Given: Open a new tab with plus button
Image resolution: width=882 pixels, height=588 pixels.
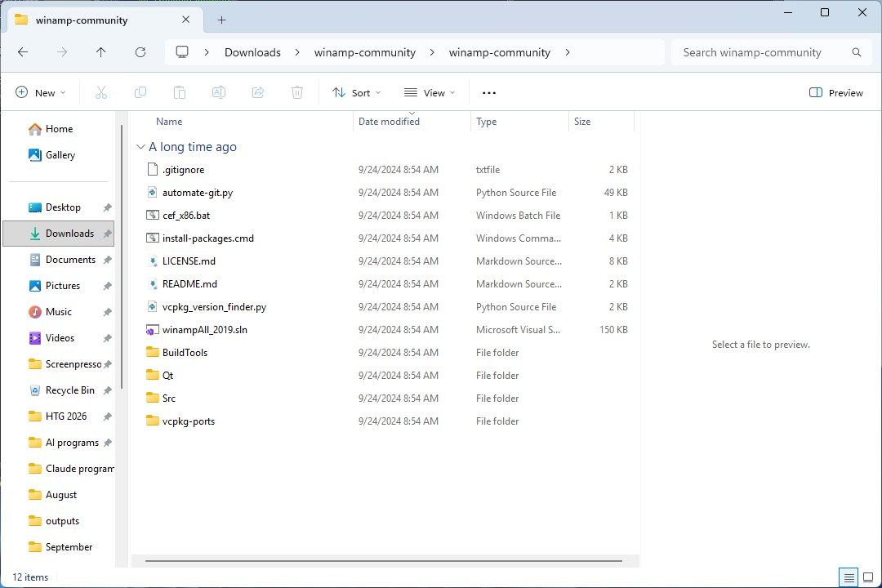Looking at the screenshot, I should click(x=221, y=20).
